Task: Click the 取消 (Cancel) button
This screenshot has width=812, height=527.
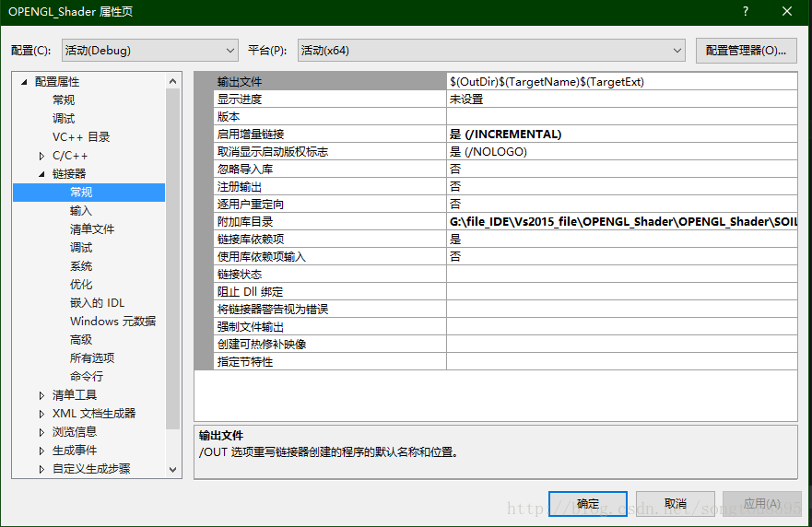Action: tap(676, 504)
